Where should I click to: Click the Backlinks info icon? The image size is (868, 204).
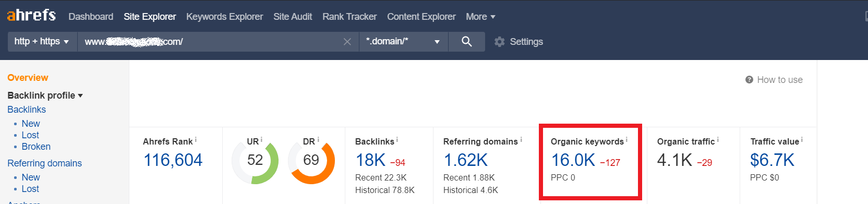point(397,139)
